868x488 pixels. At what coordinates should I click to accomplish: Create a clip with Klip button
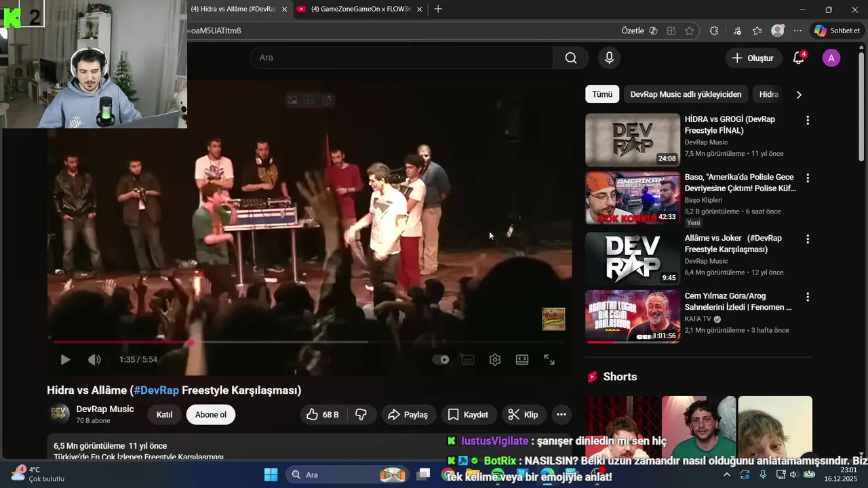[523, 415]
